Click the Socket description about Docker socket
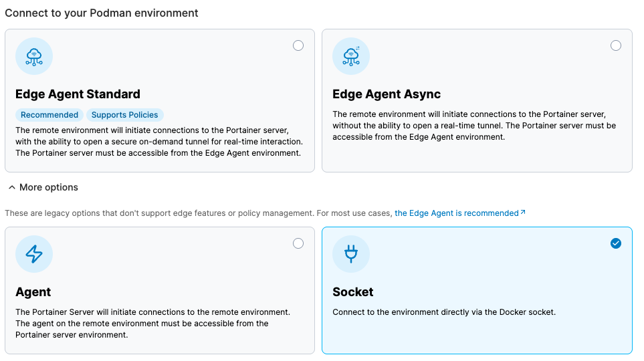Screen dimensions: 644x361 pos(444,312)
